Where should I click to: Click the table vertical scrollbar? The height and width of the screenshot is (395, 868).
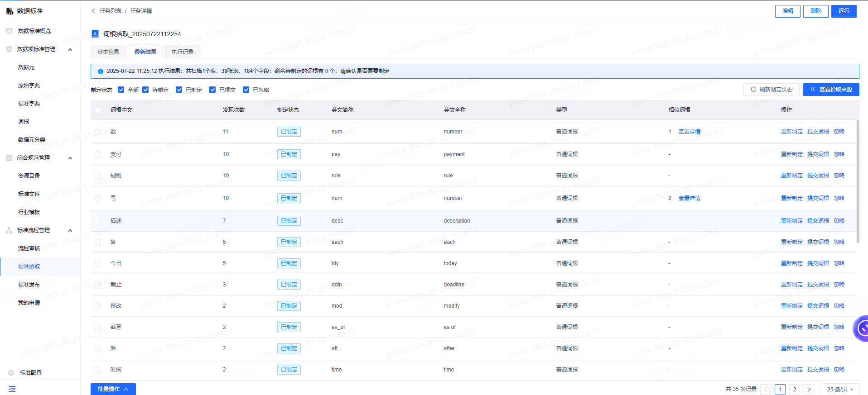click(x=858, y=181)
